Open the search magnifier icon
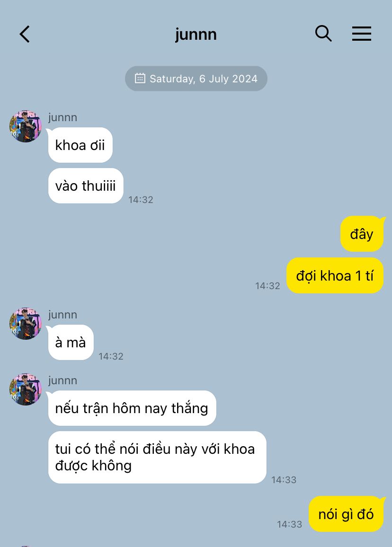Image resolution: width=392 pixels, height=547 pixels. (323, 34)
